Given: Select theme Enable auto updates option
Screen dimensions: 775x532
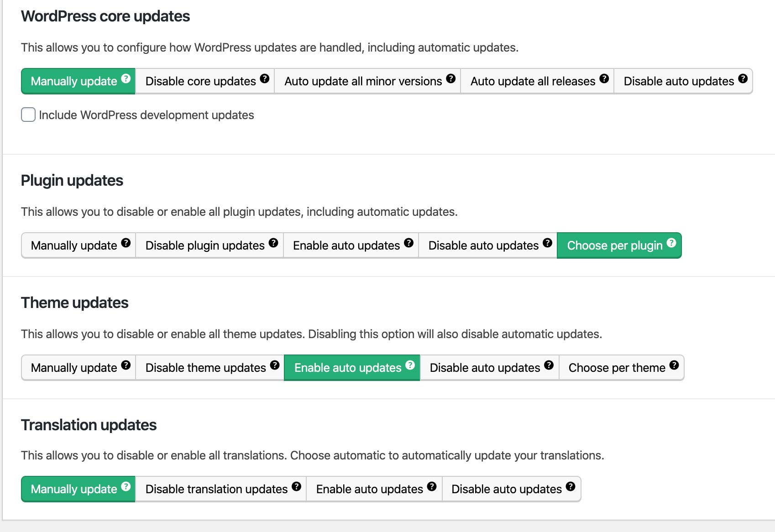Looking at the screenshot, I should pyautogui.click(x=352, y=368).
